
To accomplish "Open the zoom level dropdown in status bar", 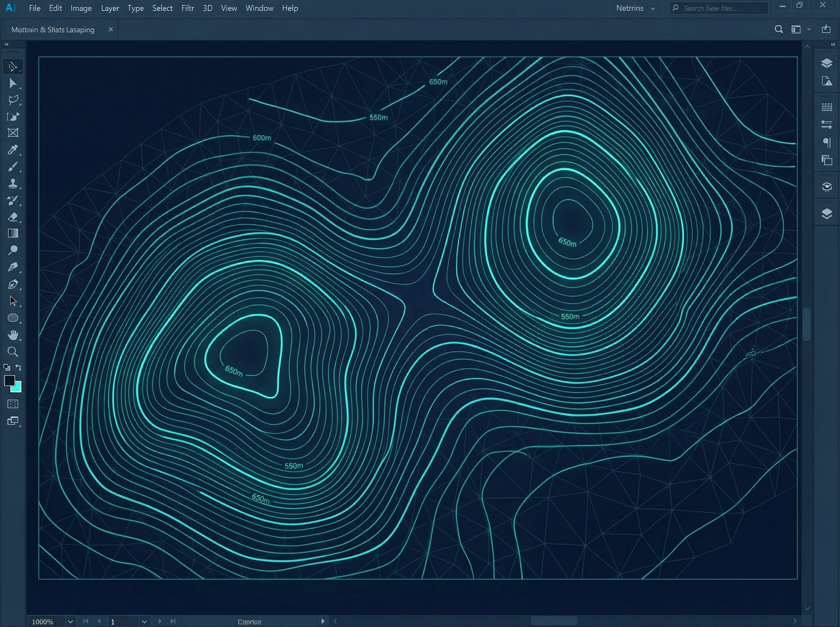I will [70, 621].
